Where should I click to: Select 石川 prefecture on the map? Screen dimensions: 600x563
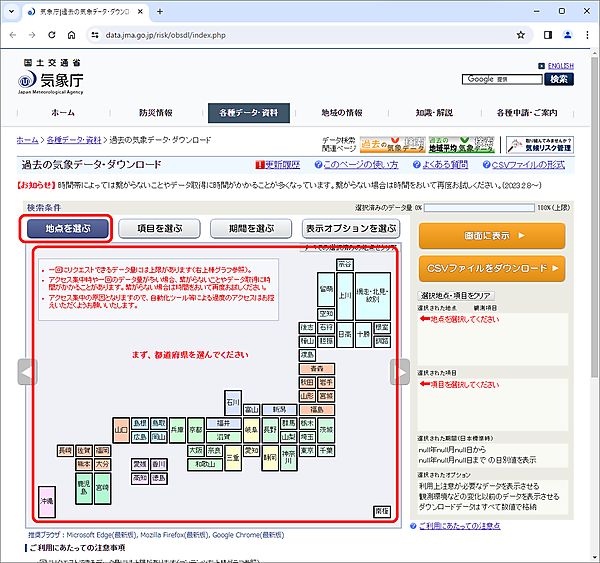[x=233, y=403]
